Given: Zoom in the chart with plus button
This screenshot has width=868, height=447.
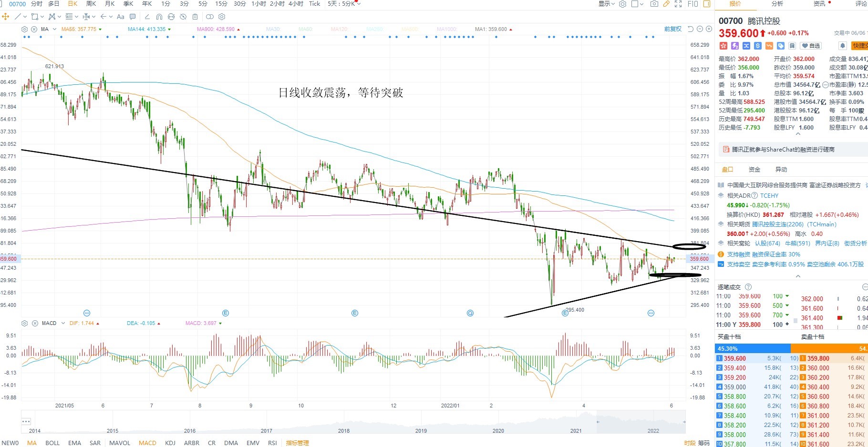Looking at the screenshot, I should pos(708,29).
